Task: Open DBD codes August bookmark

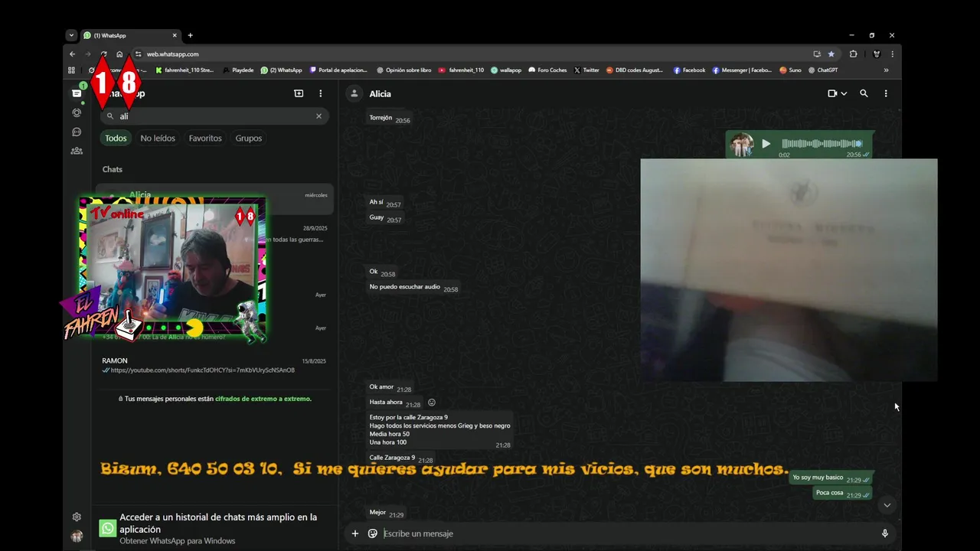Action: tap(635, 70)
